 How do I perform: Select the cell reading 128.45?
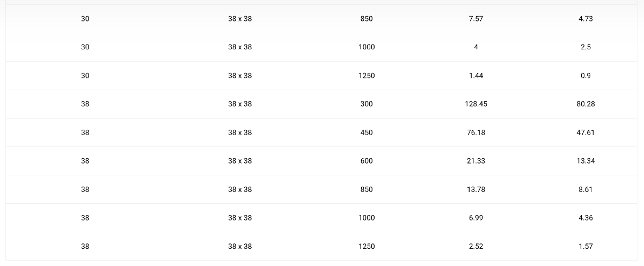[x=475, y=104]
